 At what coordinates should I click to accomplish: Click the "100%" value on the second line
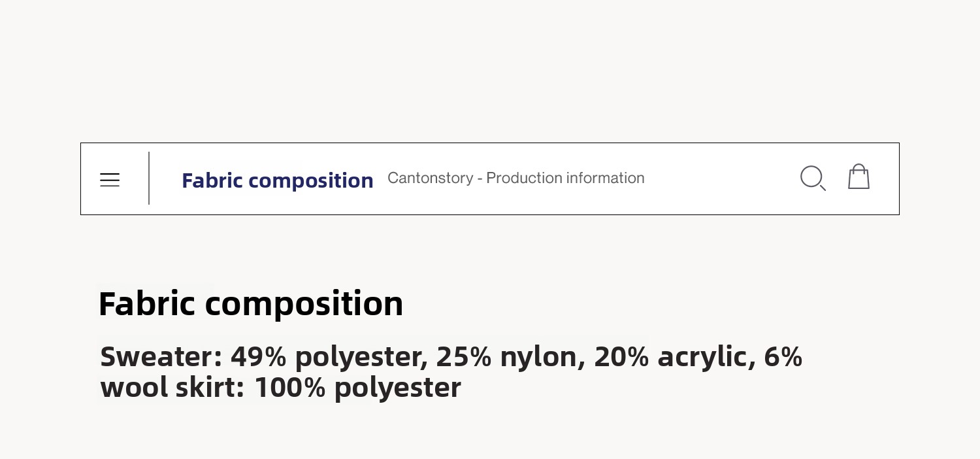coord(289,387)
